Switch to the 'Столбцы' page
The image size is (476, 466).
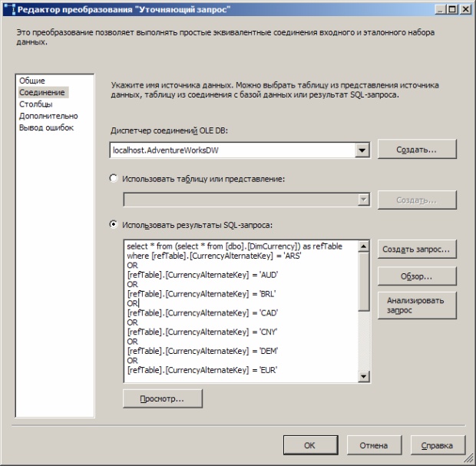(x=36, y=104)
